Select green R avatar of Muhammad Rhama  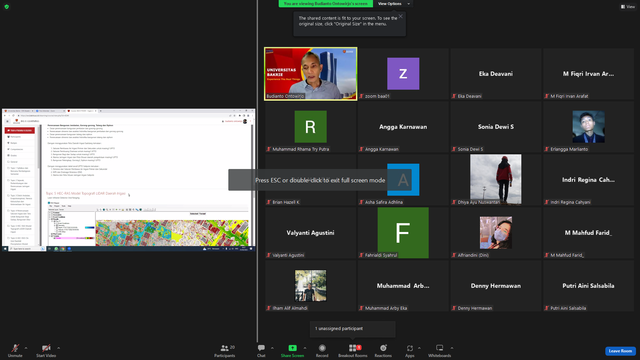point(311,127)
